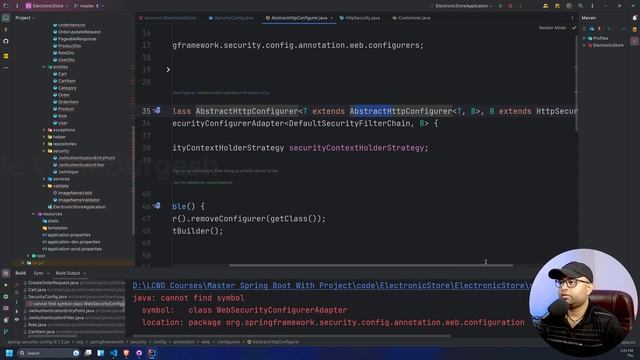Open application.properties file

click(69, 235)
